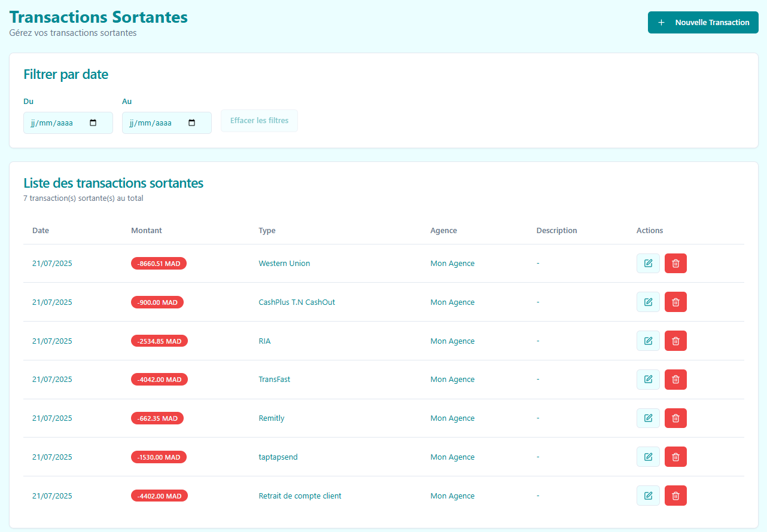Click edit icon for TransFast transaction

(x=648, y=380)
